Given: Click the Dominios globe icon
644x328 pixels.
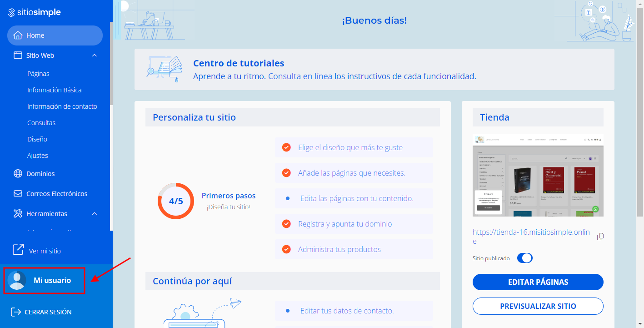Looking at the screenshot, I should [18, 174].
